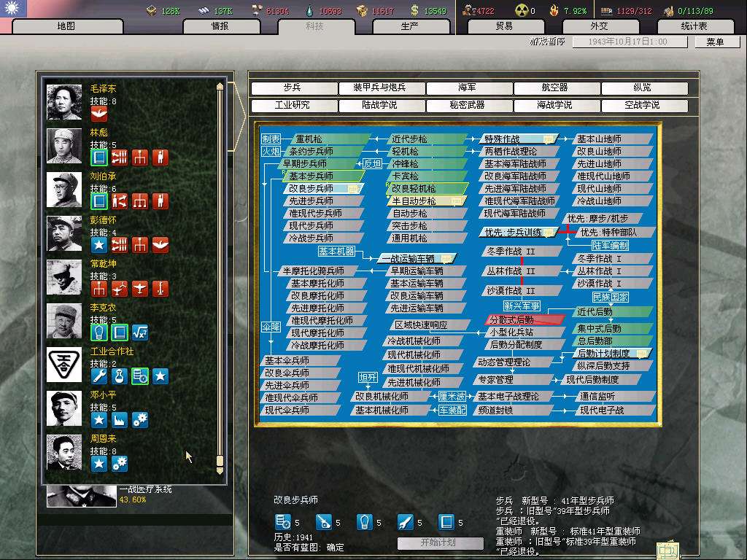Viewport: 747px width, 560px height.
Task: Click the book component icon below 改良步兵师
Action: (446, 522)
